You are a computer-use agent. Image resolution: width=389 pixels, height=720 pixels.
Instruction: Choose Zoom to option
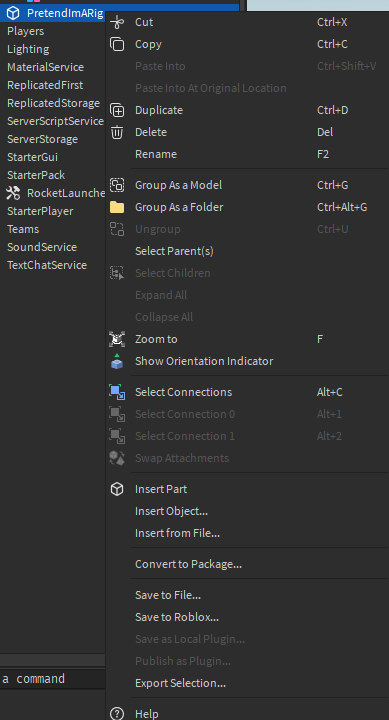(248, 339)
